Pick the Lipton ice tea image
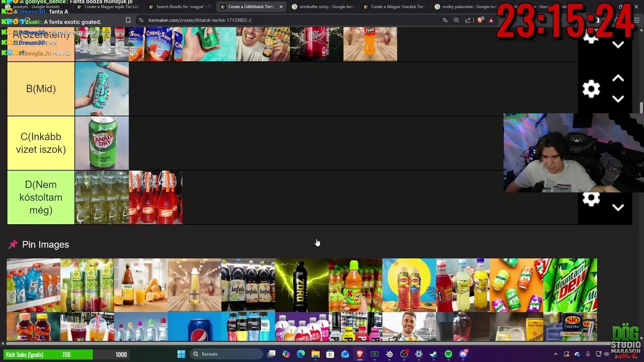This screenshot has width=644, height=362. click(409, 285)
